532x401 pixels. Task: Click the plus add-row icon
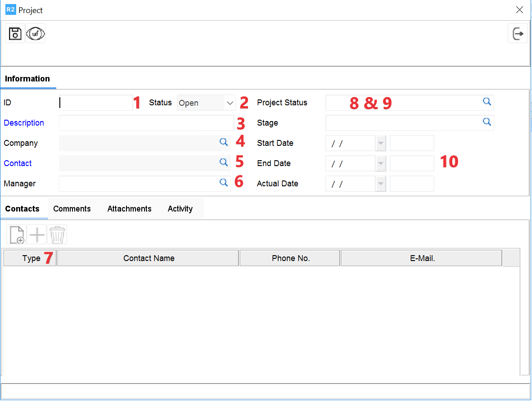[37, 235]
